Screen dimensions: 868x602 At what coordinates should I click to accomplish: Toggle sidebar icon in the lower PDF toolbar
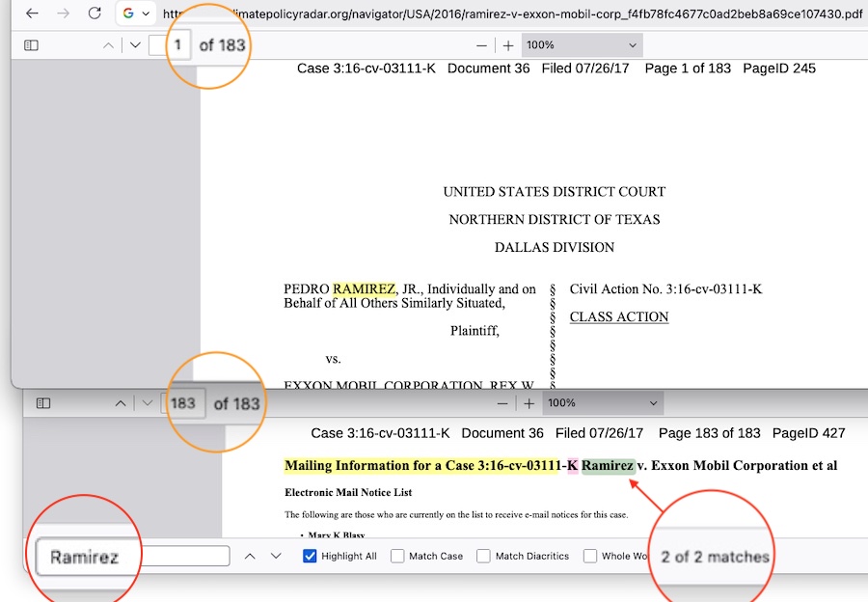click(42, 403)
